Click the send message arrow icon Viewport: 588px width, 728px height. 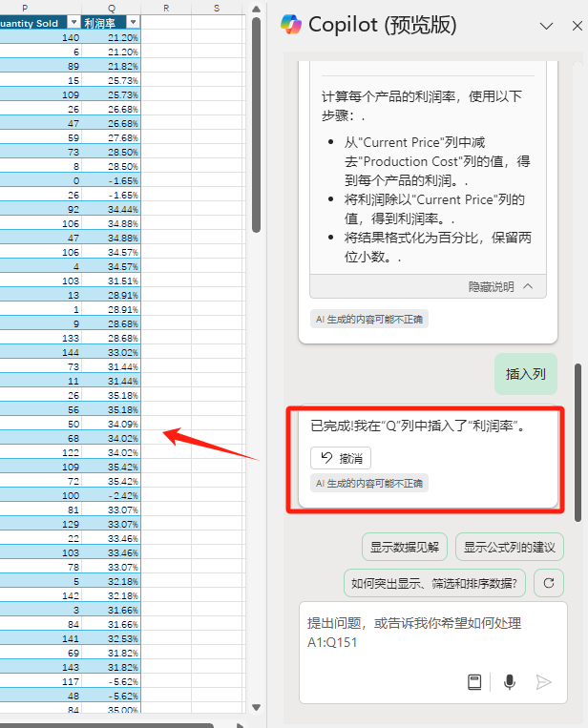(543, 681)
